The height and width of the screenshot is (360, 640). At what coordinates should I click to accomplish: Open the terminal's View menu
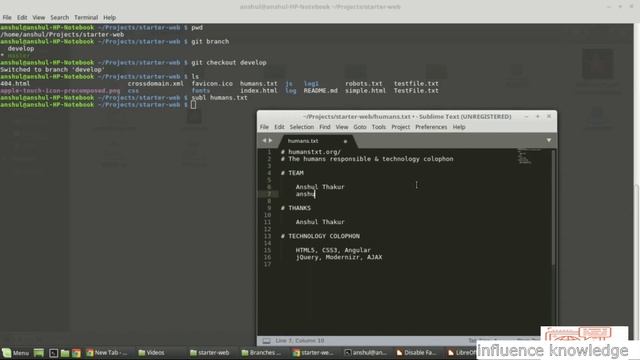[39, 18]
